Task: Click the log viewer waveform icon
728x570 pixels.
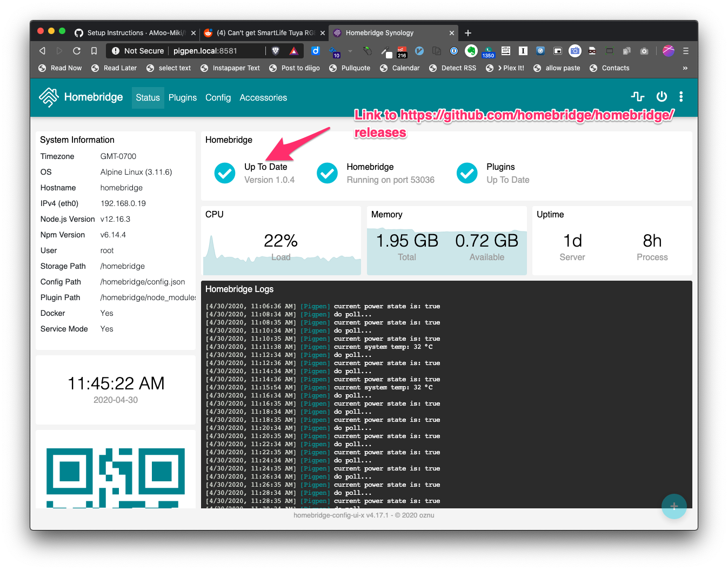Action: [x=638, y=96]
